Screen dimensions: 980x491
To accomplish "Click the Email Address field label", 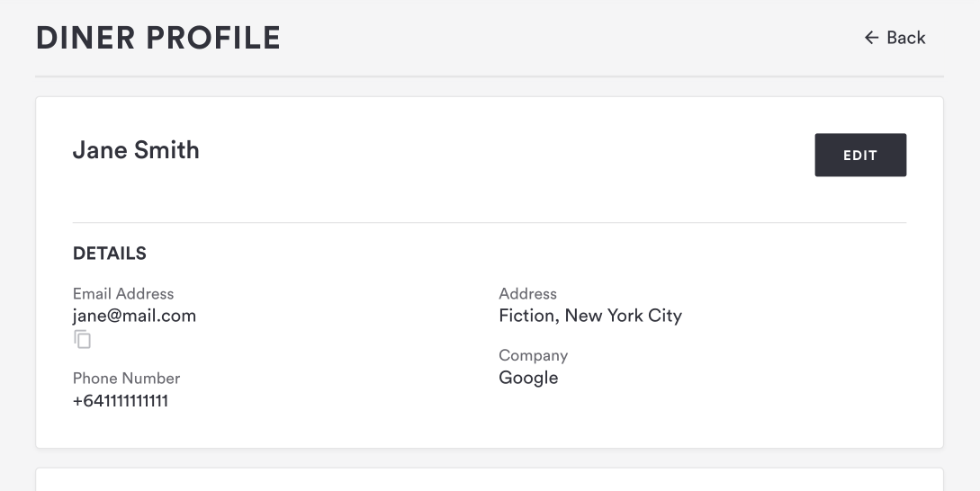I will [123, 294].
